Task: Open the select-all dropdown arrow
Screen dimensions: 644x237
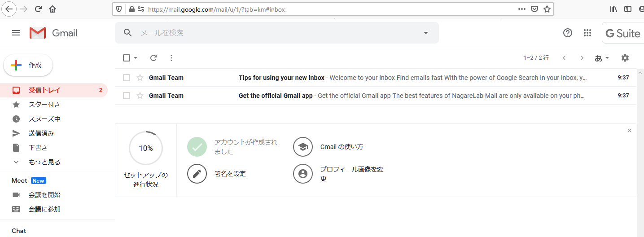Action: [x=136, y=58]
